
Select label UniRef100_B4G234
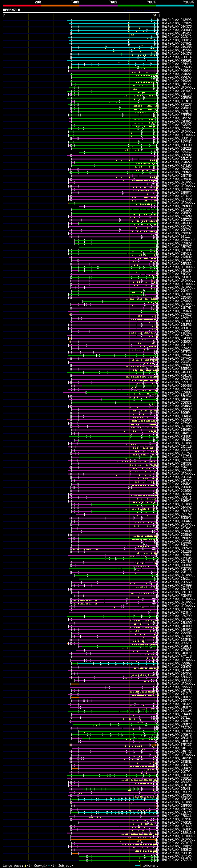pos(177,274)
